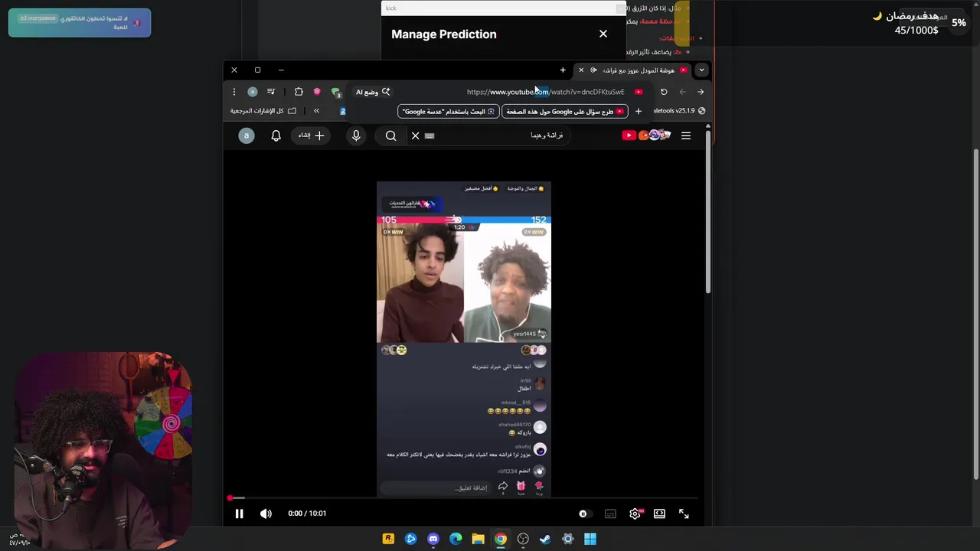Toggle subtitles captions button
The height and width of the screenshot is (551, 980).
tap(610, 514)
